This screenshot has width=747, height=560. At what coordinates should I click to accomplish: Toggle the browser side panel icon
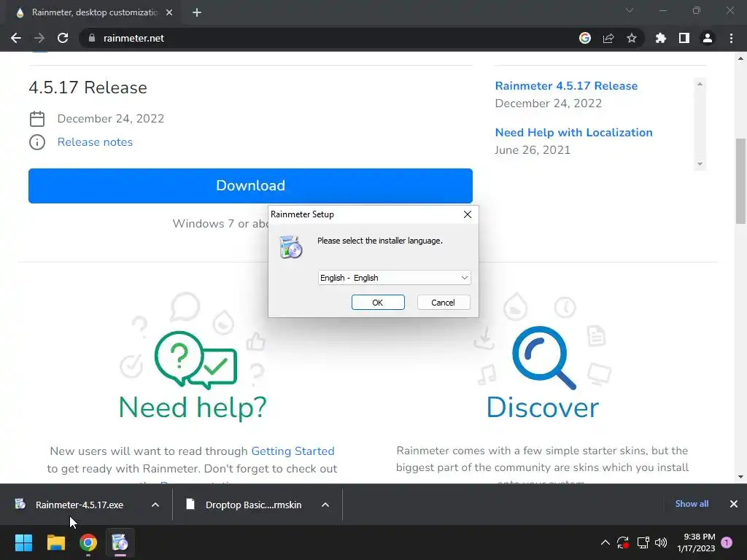(684, 38)
